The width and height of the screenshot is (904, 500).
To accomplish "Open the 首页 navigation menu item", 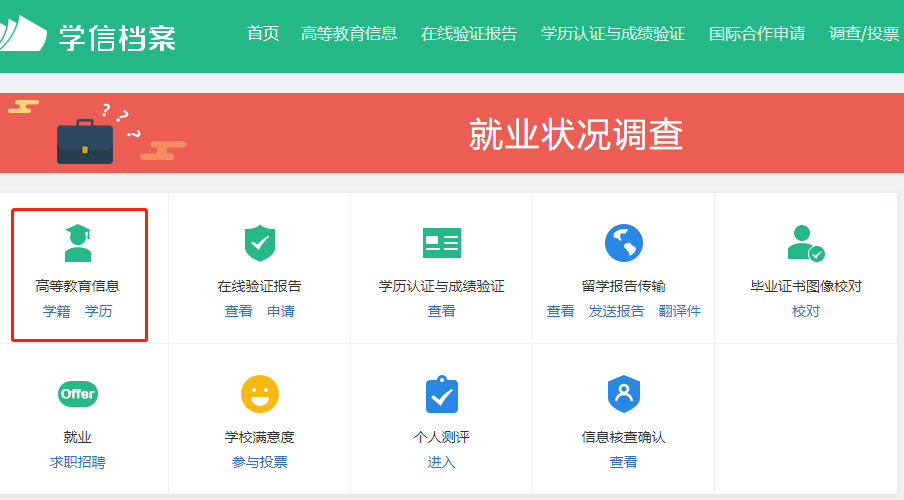I will [263, 34].
